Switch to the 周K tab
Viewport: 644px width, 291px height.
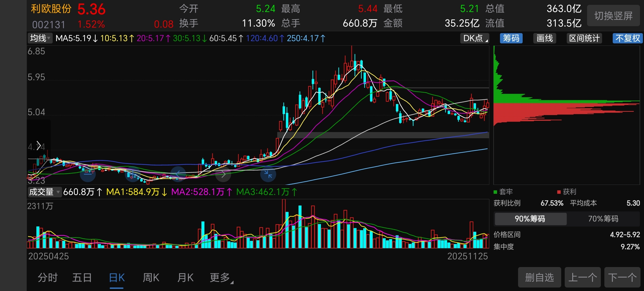click(151, 278)
